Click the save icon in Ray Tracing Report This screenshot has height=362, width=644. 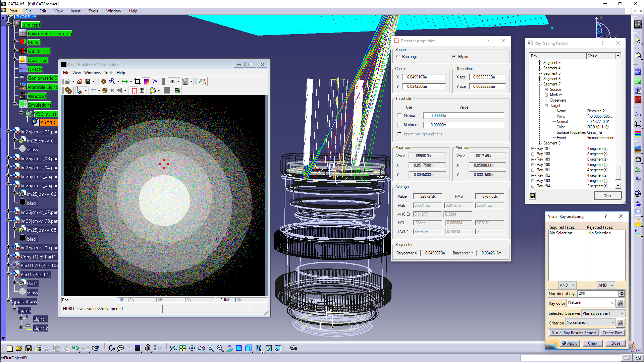coord(532,196)
